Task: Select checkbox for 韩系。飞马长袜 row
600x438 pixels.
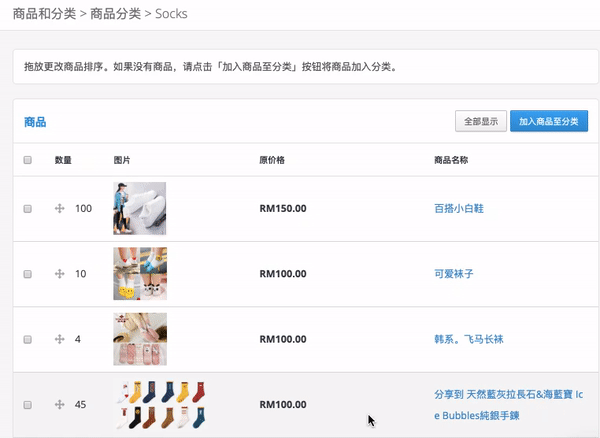Action: (x=28, y=340)
